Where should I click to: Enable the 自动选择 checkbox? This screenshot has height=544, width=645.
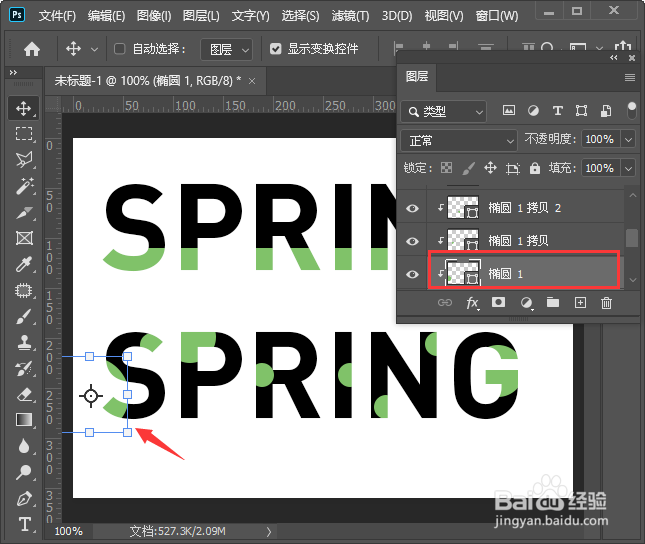[119, 49]
